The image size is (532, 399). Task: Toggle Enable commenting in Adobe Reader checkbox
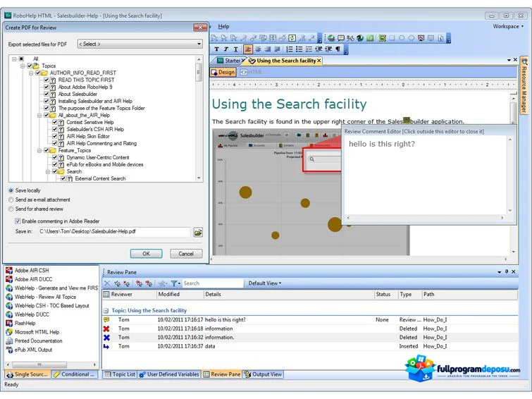pyautogui.click(x=18, y=221)
